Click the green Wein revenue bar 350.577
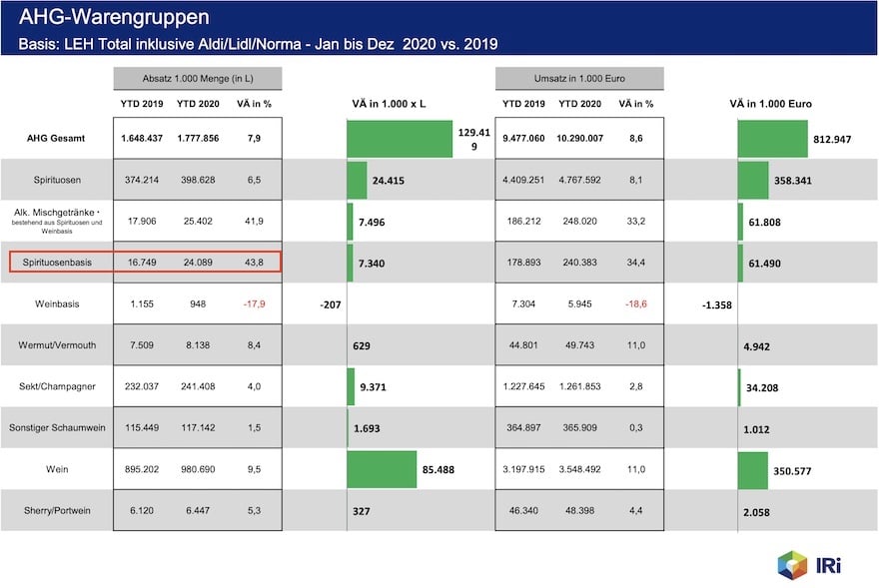 752,469
